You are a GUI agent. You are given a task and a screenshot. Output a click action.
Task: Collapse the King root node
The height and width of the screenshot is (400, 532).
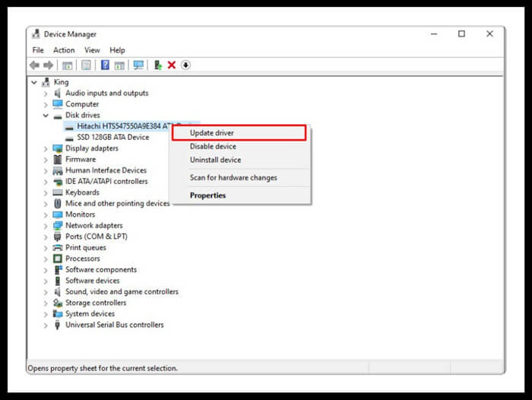pos(34,82)
